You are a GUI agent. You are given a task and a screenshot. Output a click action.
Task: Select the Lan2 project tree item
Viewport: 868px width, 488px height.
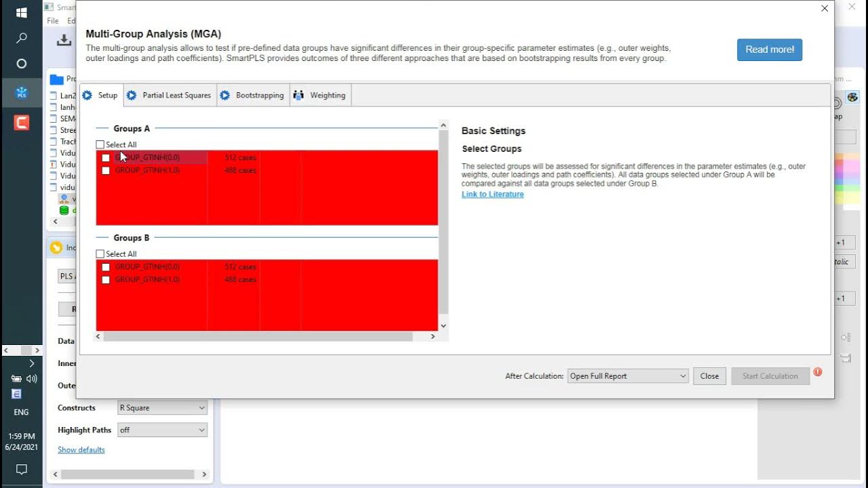click(x=64, y=96)
